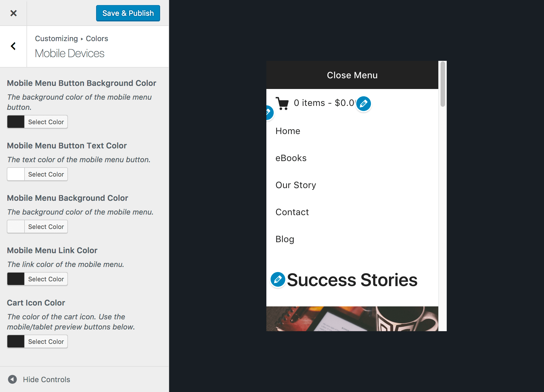
Task: Click the edit pencil beside Success Stories
Action: (x=278, y=279)
